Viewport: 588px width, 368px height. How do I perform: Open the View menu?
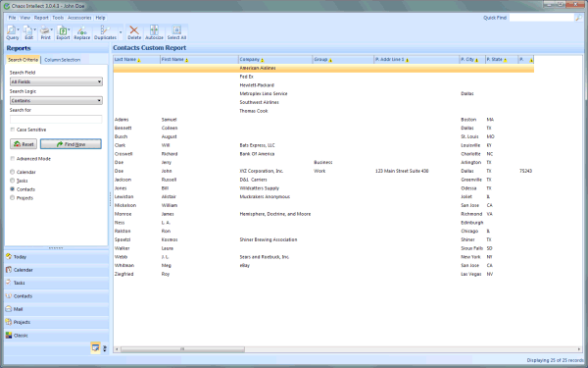[25, 18]
